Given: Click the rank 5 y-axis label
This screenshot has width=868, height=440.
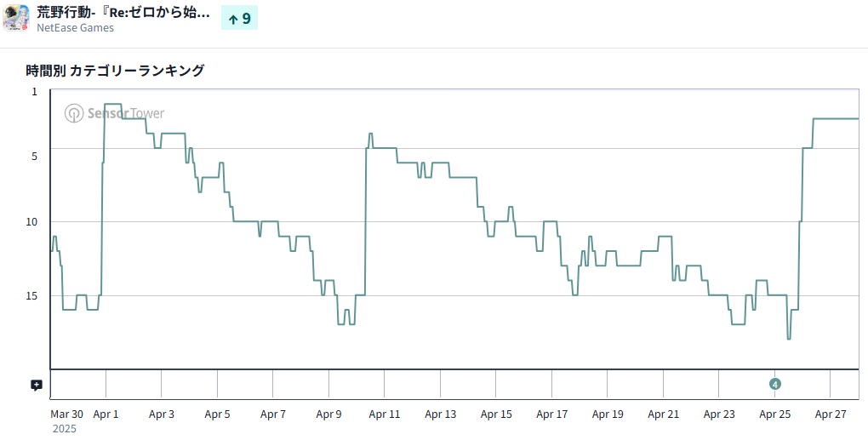Looking at the screenshot, I should click(35, 157).
